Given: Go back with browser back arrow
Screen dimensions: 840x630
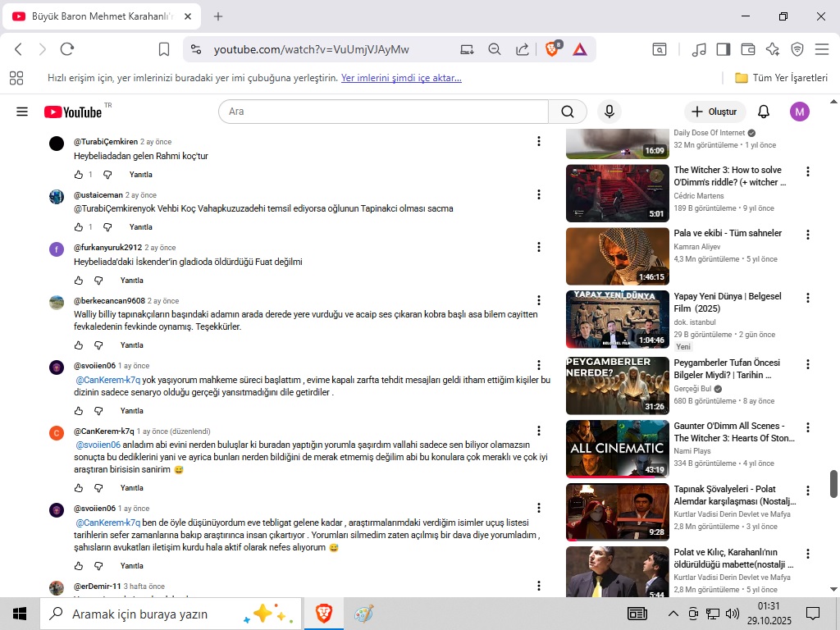Looking at the screenshot, I should click(x=18, y=49).
